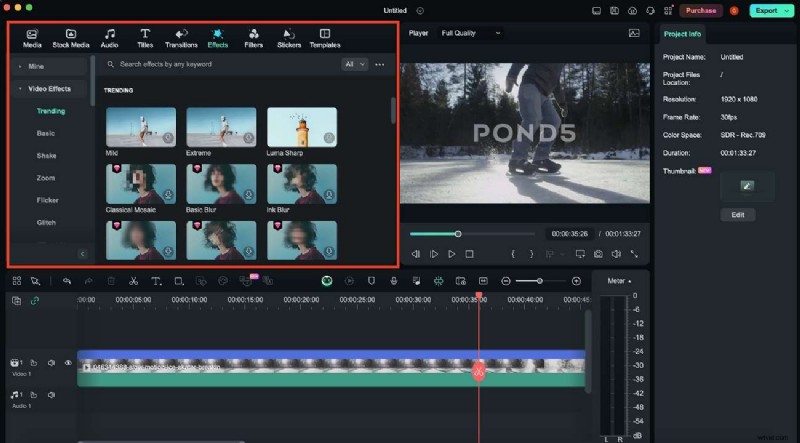Click the timeline zoom slider handle
Screen dimensions: 800x443
(x=539, y=281)
